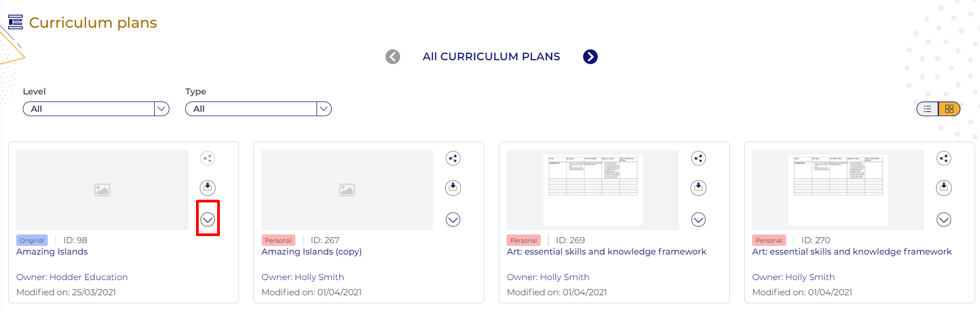Share the plan with ID 270
Image resolution: width=980 pixels, height=311 pixels.
pyautogui.click(x=944, y=158)
